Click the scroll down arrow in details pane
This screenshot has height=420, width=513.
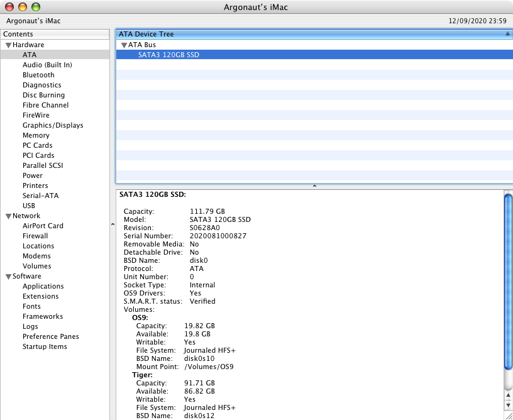click(508, 406)
